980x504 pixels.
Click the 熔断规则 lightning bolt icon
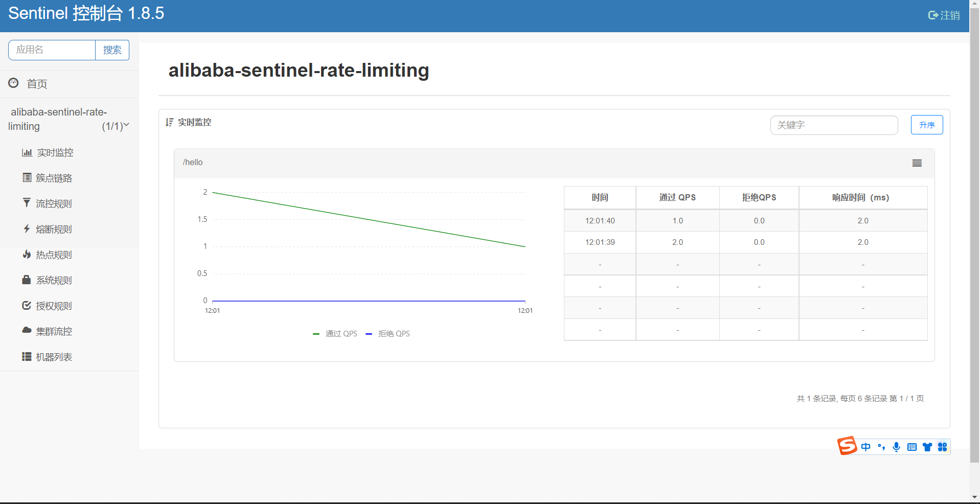[x=27, y=228]
